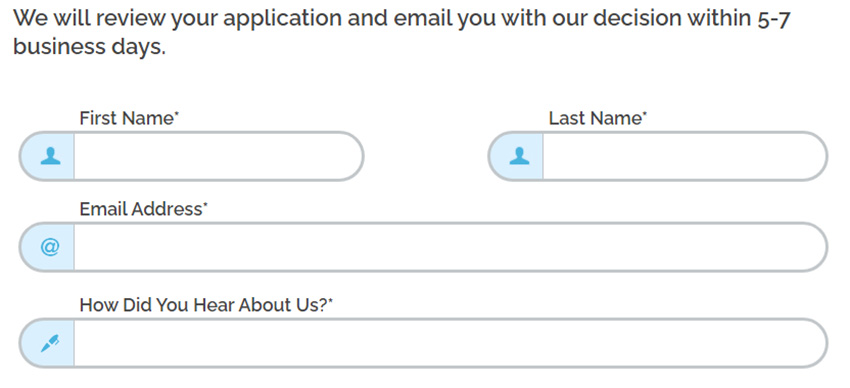Click the How Did You Hear About Us? label

tap(203, 305)
